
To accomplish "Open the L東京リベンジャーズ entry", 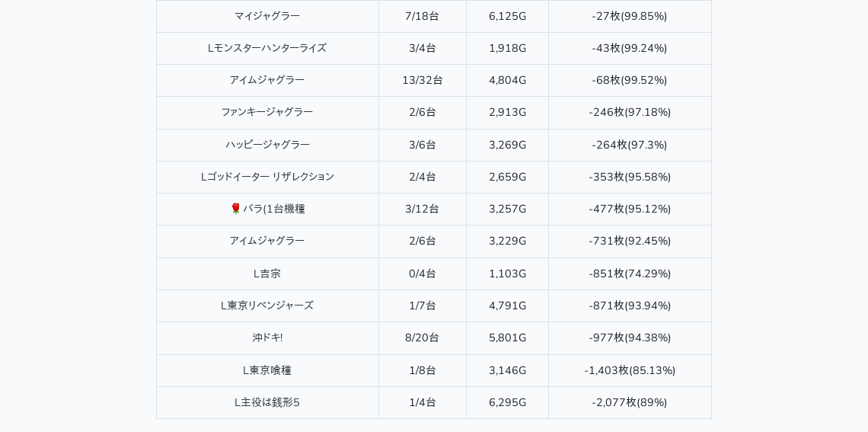I will [x=267, y=306].
